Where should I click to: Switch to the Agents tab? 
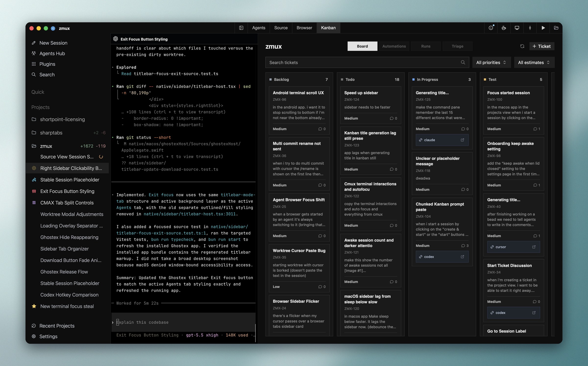[x=259, y=28]
